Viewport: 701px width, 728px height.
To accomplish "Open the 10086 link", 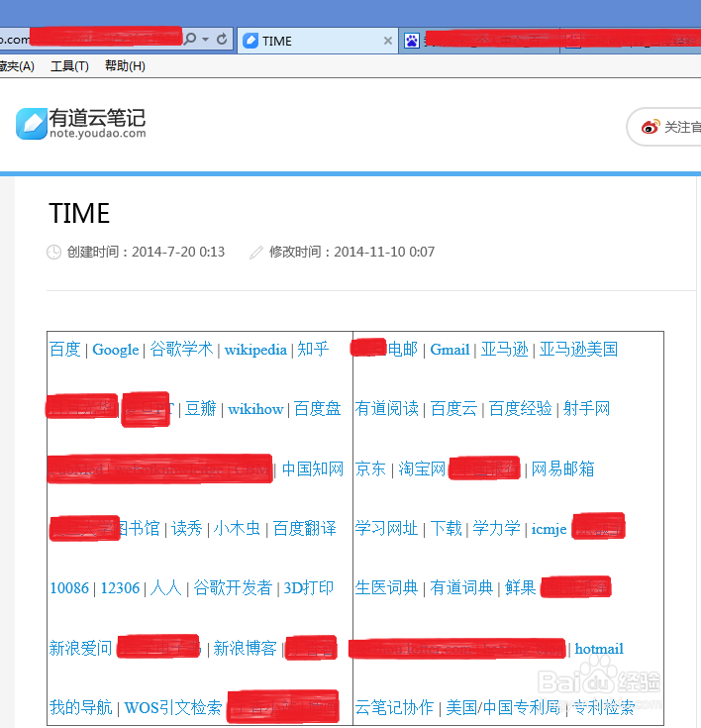I will pyautogui.click(x=69, y=588).
